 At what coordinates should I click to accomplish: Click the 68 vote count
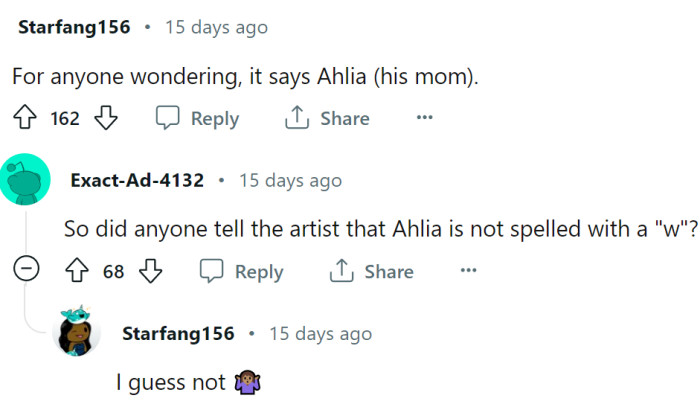click(x=114, y=271)
